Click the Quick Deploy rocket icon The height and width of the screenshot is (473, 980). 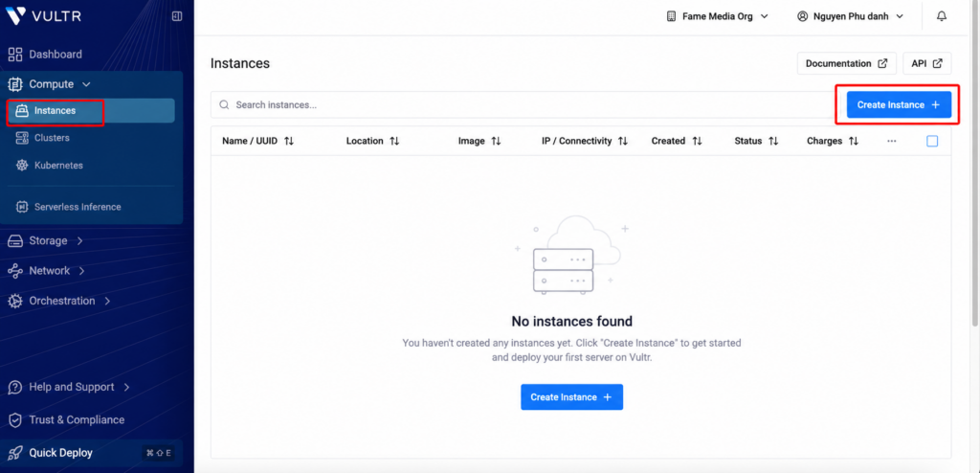click(15, 453)
